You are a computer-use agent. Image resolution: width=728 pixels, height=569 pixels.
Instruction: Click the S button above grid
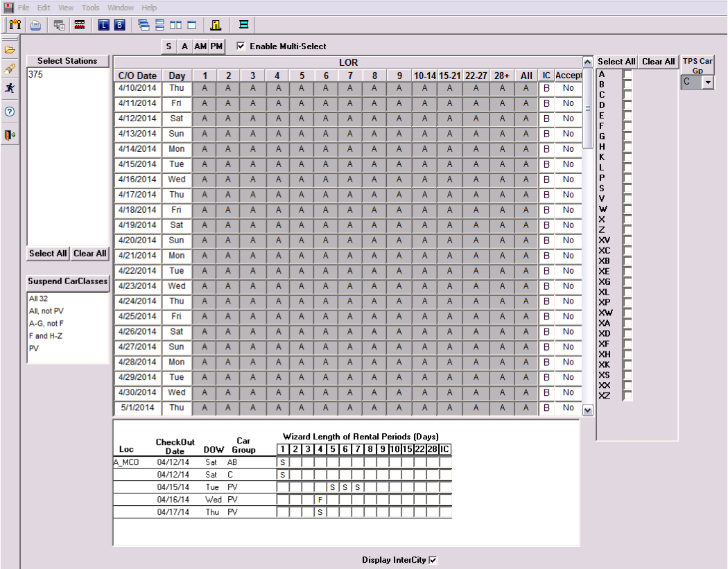[168, 46]
